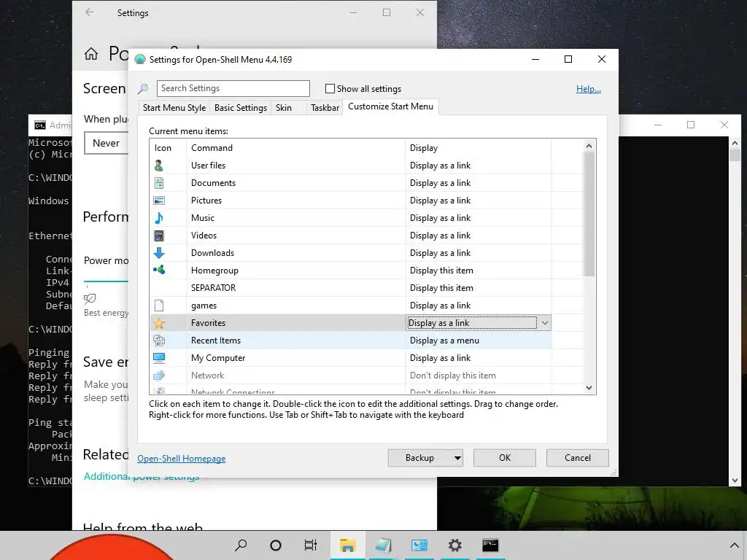Click the OK button
Viewport: 747px width, 560px height.
tap(505, 458)
